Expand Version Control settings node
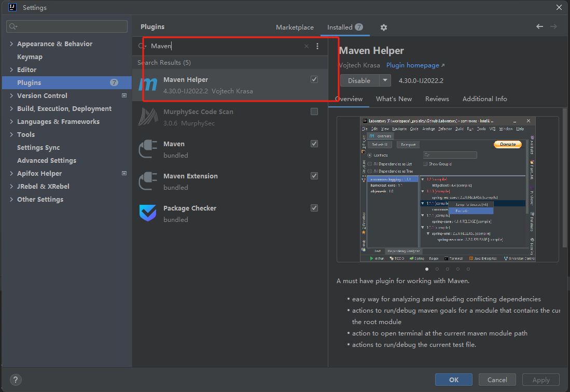 coord(11,95)
